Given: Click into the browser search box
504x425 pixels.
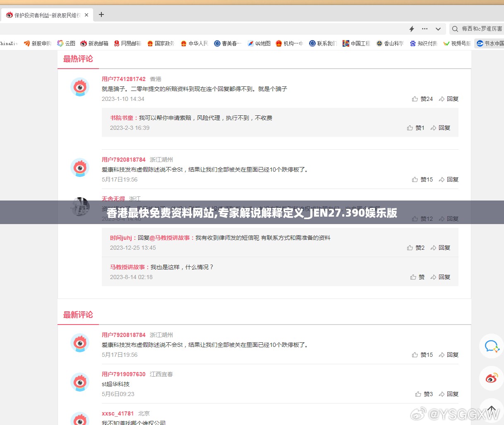Looking at the screenshot, I should 481,29.
